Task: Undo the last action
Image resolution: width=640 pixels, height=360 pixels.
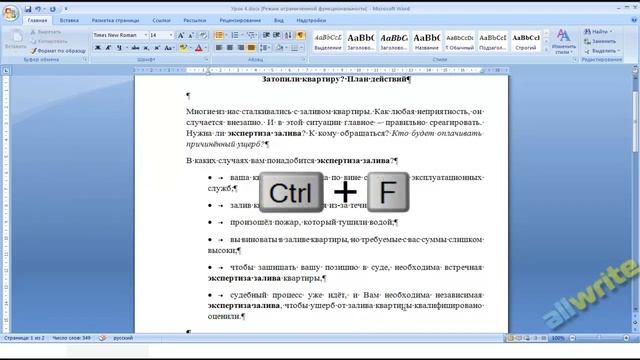Action: (38, 9)
